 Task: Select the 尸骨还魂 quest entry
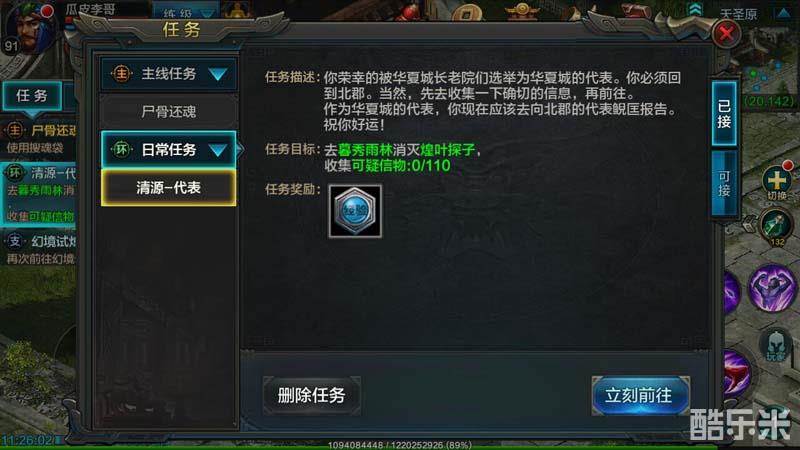(x=169, y=112)
